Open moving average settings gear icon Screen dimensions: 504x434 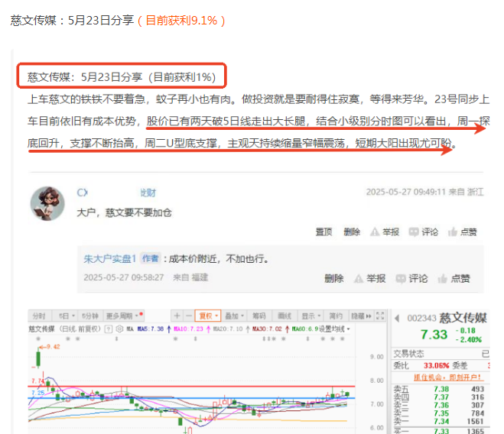119,329
